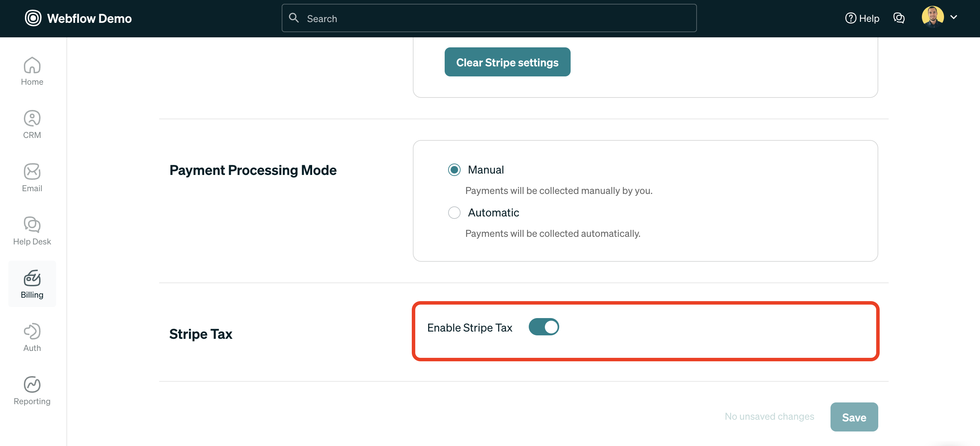Save the billing settings

(854, 417)
